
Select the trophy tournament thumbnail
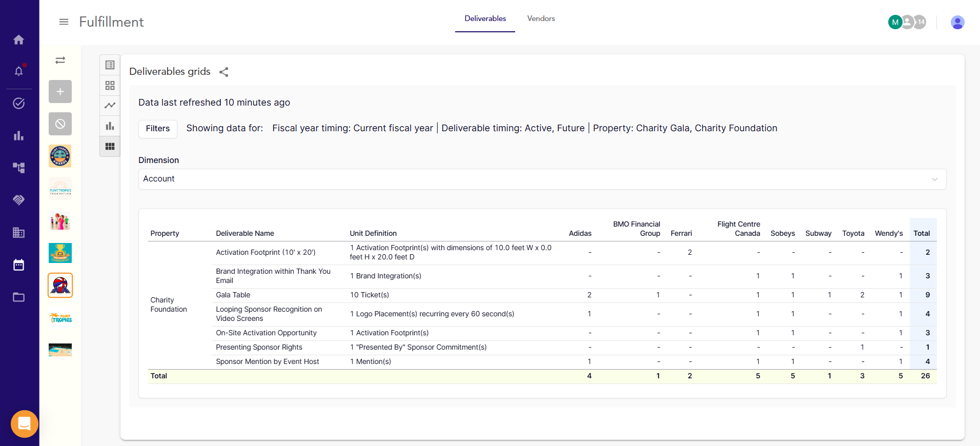click(60, 253)
